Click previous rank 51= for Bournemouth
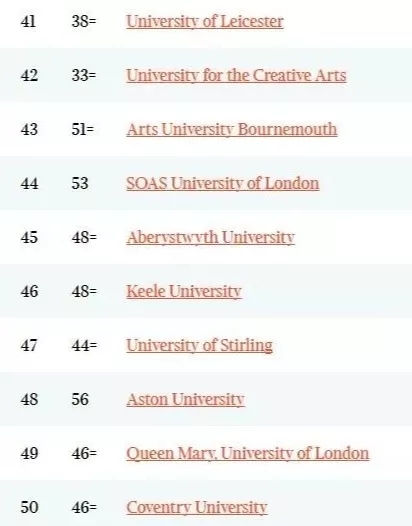 click(x=83, y=129)
